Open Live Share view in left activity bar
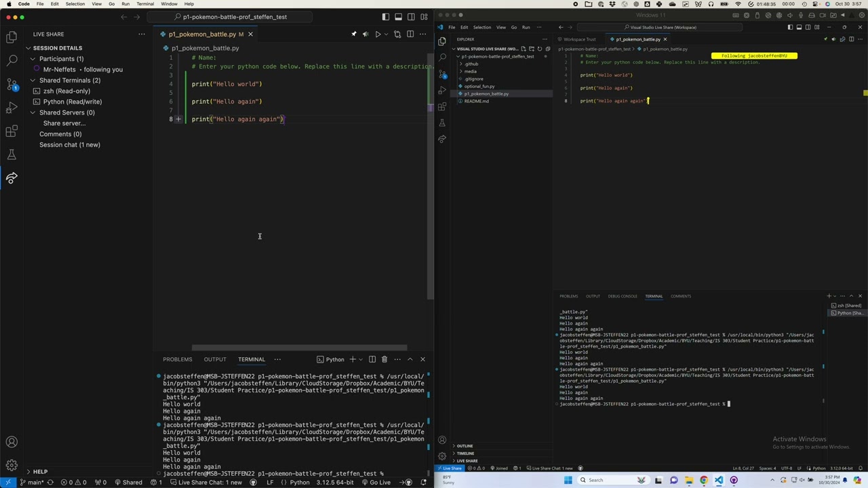Viewport: 868px width, 488px height. pyautogui.click(x=12, y=178)
